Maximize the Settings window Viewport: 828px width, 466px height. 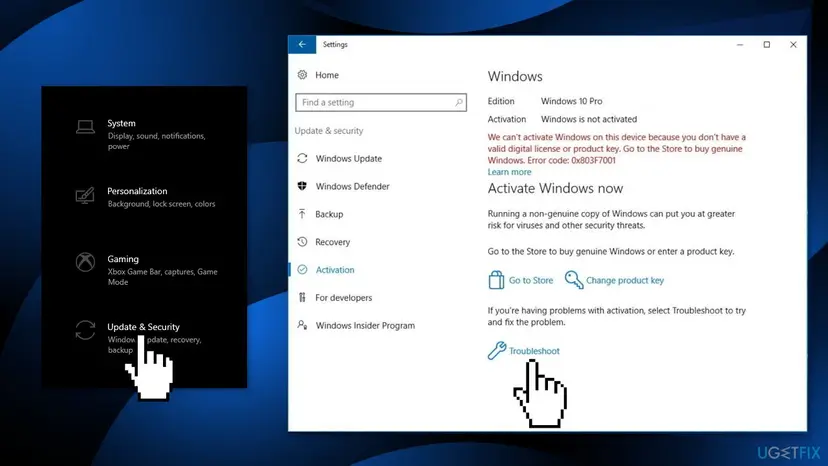tap(767, 44)
